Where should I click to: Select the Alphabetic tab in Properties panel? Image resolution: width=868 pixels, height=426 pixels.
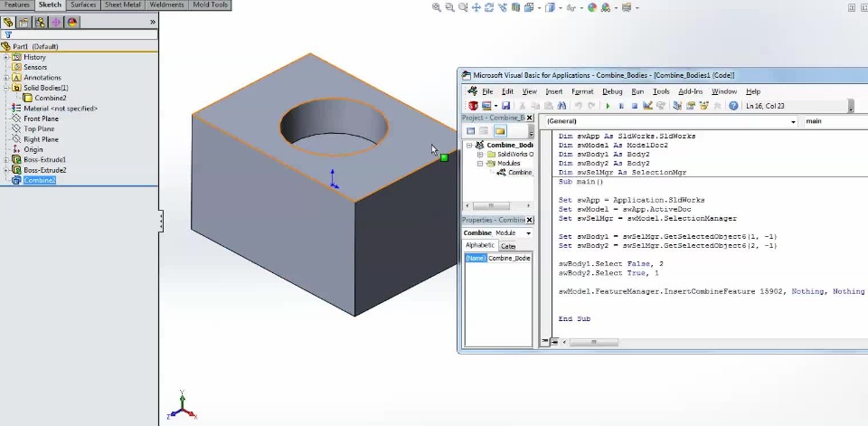pos(480,245)
